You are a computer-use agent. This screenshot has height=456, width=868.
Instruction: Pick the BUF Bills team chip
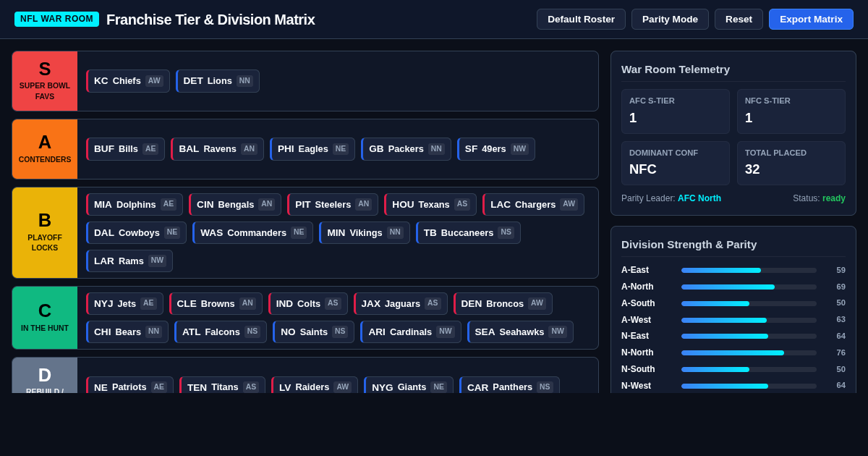125,149
